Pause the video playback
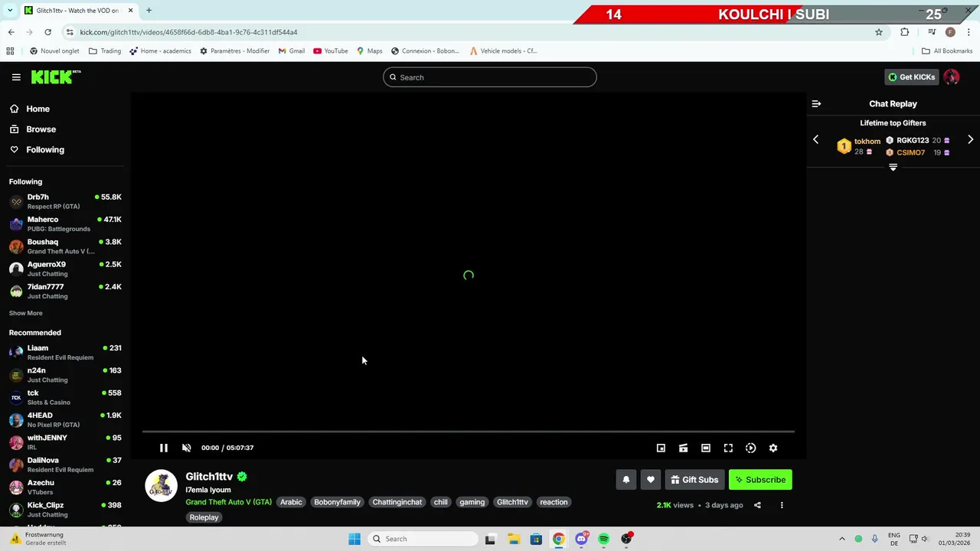Viewport: 980px width, 551px height. (x=163, y=448)
